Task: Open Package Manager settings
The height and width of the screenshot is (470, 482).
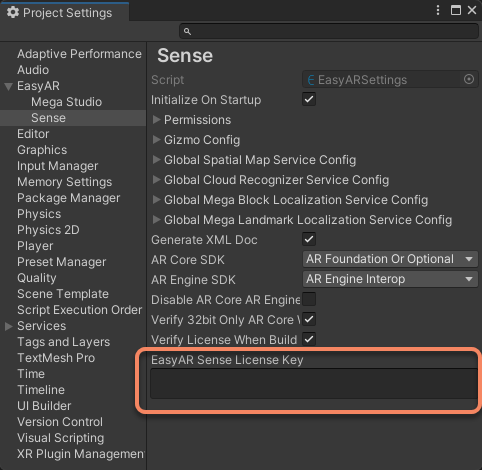Action: (x=69, y=198)
